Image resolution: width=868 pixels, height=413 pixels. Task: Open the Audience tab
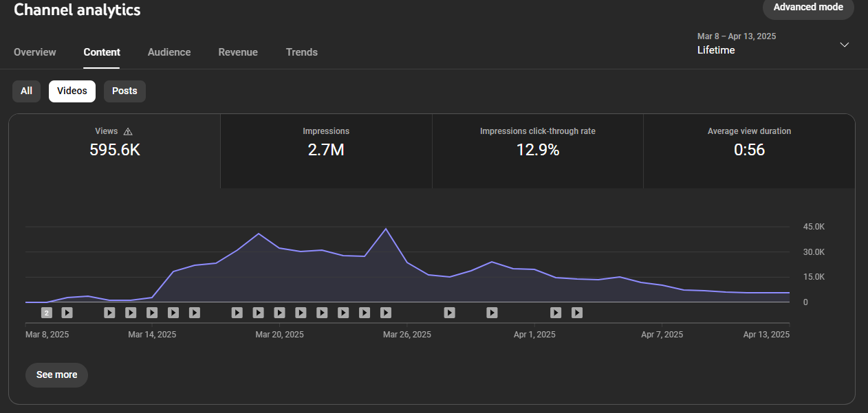169,52
